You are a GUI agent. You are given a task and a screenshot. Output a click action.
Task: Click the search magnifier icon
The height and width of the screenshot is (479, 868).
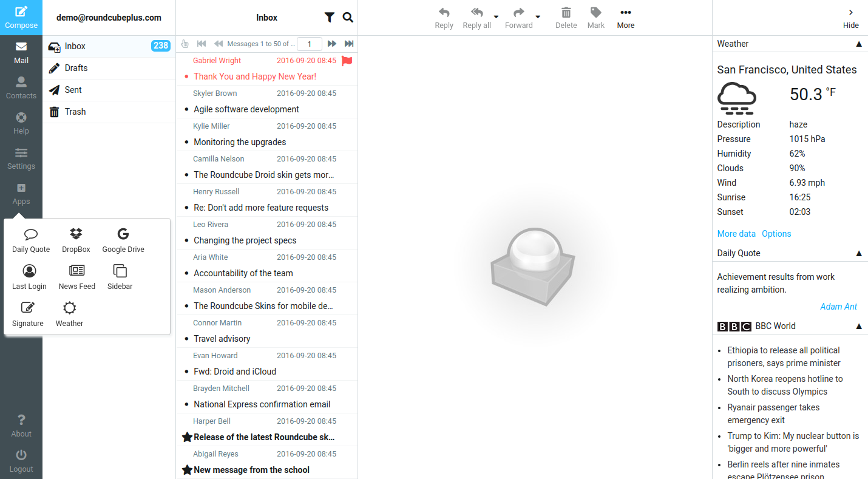tap(348, 18)
